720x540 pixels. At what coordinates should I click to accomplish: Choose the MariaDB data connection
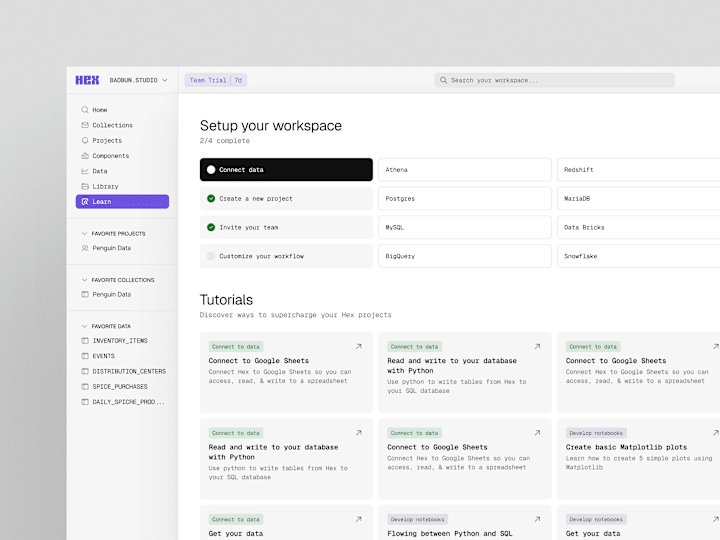pyautogui.click(x=639, y=198)
